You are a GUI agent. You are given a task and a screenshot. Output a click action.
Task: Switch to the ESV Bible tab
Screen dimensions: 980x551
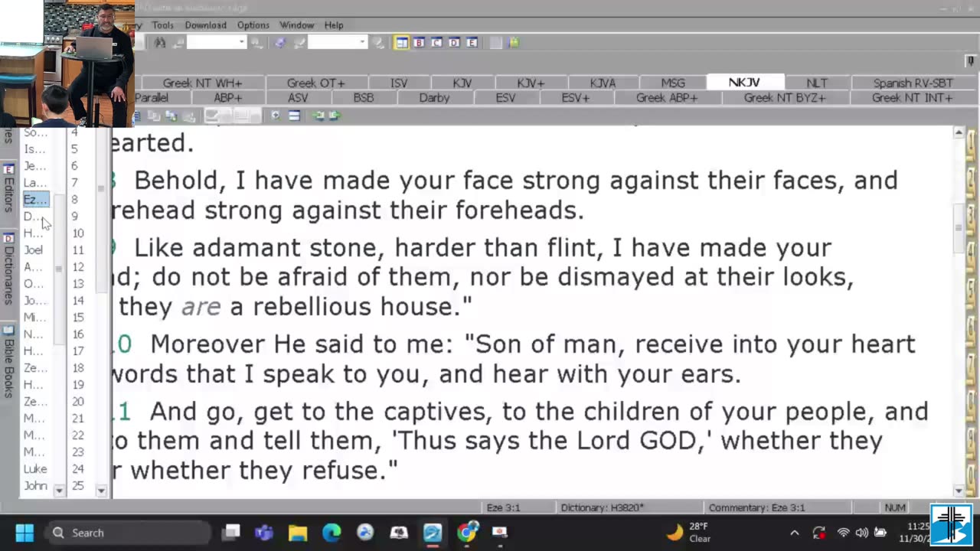505,98
